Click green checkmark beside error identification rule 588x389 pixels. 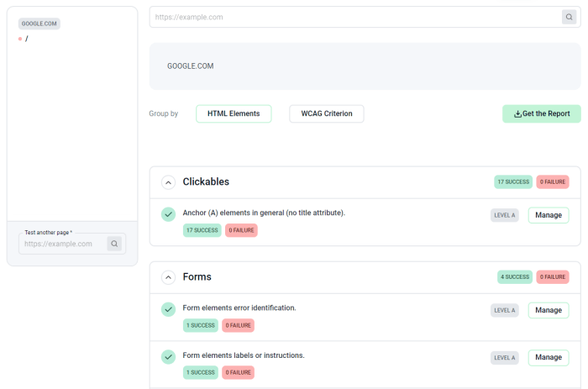(168, 309)
